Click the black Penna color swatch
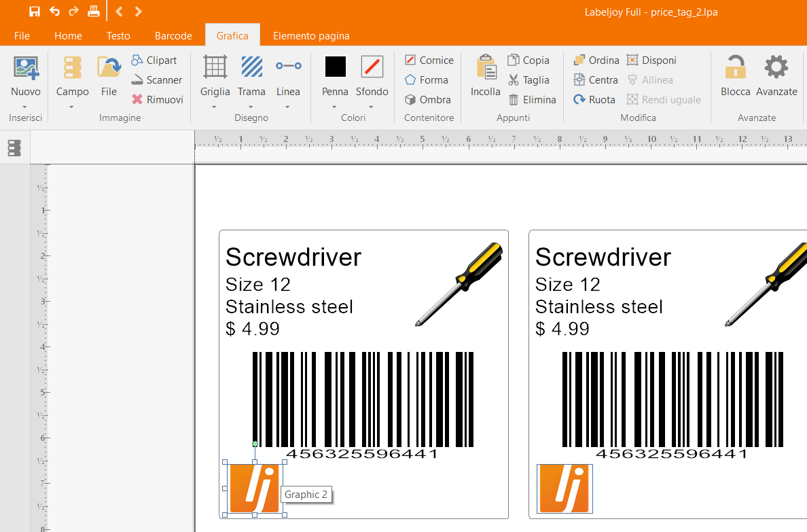The width and height of the screenshot is (807, 532). click(x=335, y=67)
